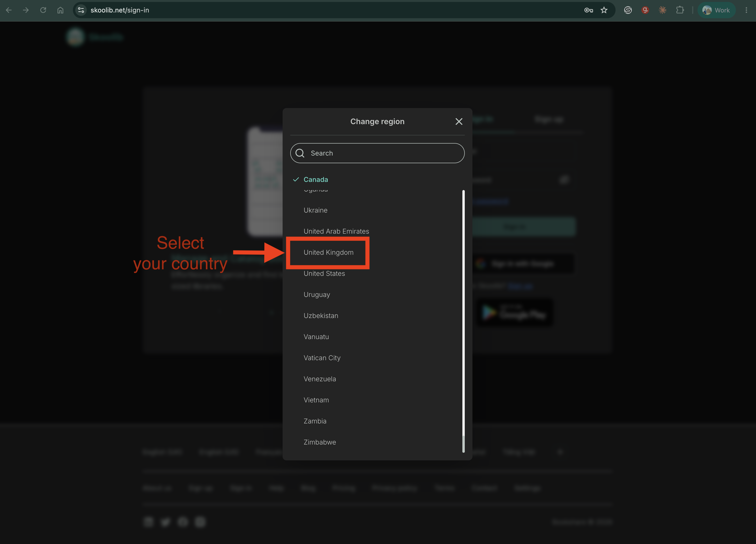Click the circular S extension icon
Image resolution: width=756 pixels, height=544 pixels.
pos(628,10)
